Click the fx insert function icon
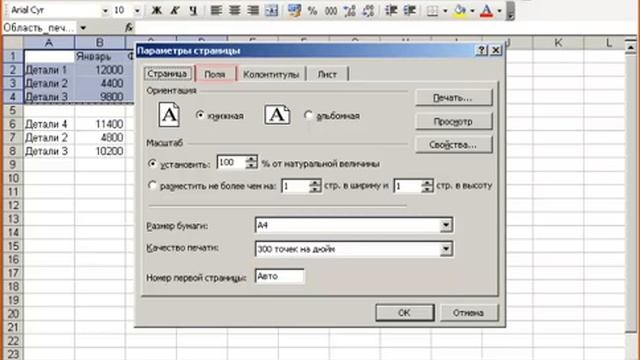The image size is (640, 360). (129, 28)
